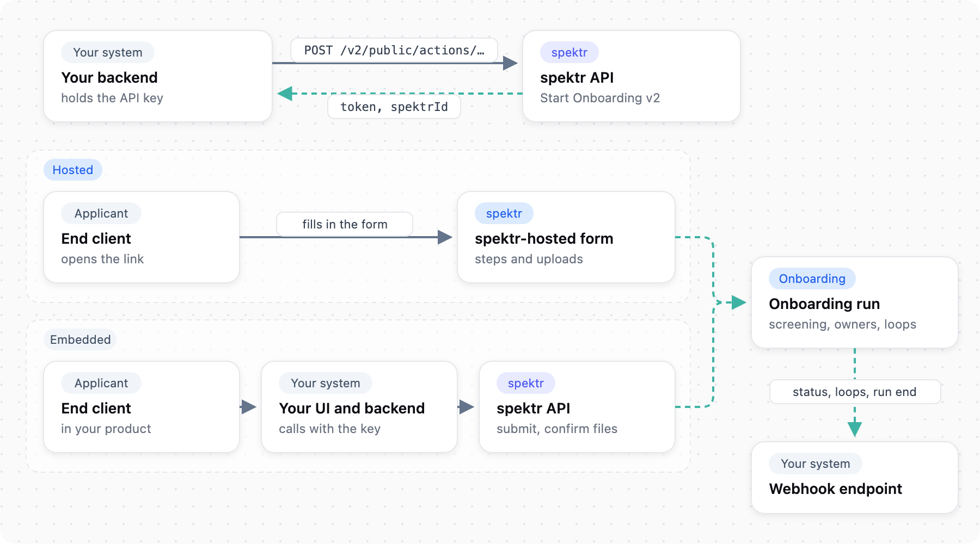Click the 'Applicant' badge above 'opens the link'
This screenshot has height=544, width=980.
(x=101, y=213)
